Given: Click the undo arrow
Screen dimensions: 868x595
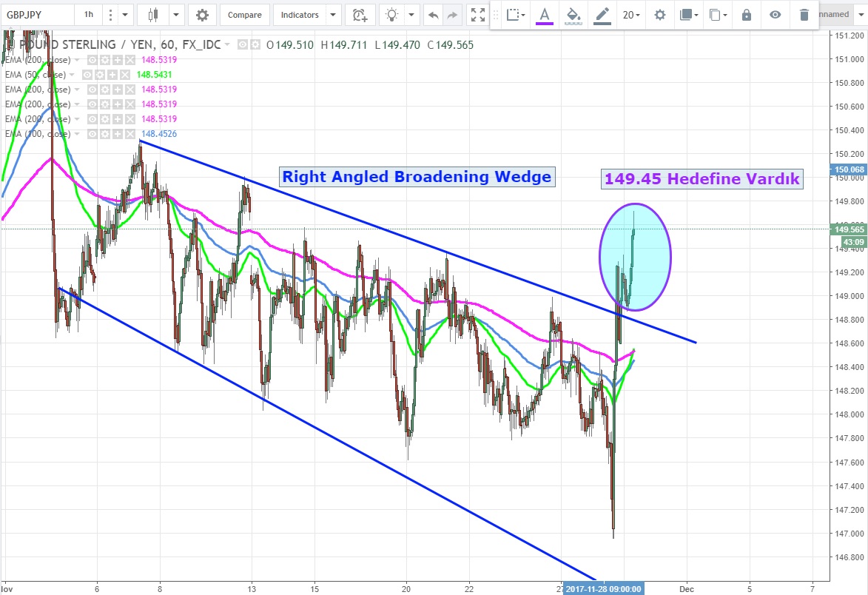Looking at the screenshot, I should pyautogui.click(x=434, y=15).
